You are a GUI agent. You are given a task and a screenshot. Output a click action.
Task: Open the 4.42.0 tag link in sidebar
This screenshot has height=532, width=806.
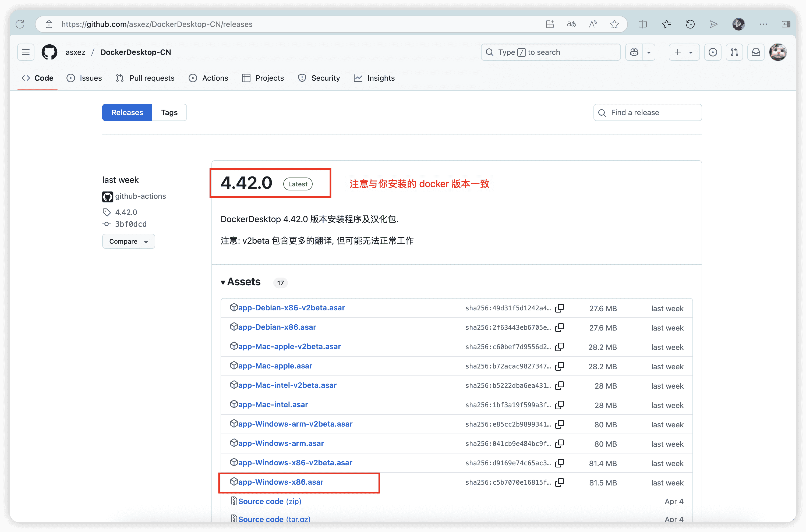pos(126,212)
